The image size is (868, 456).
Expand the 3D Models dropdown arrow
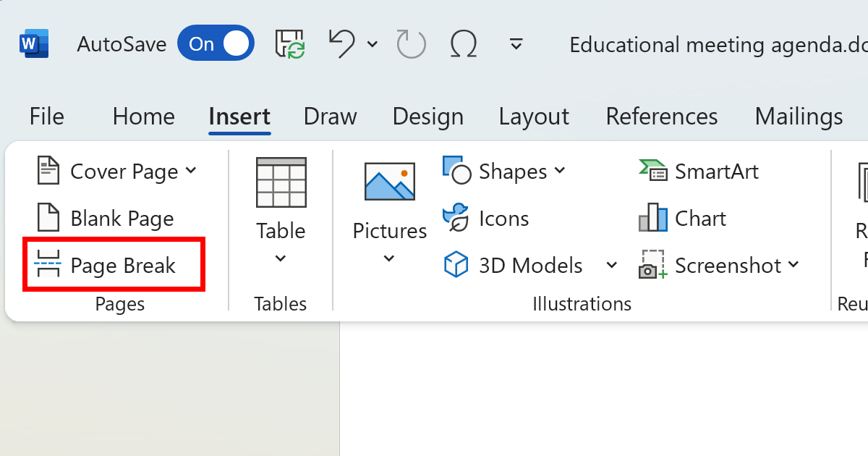pyautogui.click(x=612, y=266)
